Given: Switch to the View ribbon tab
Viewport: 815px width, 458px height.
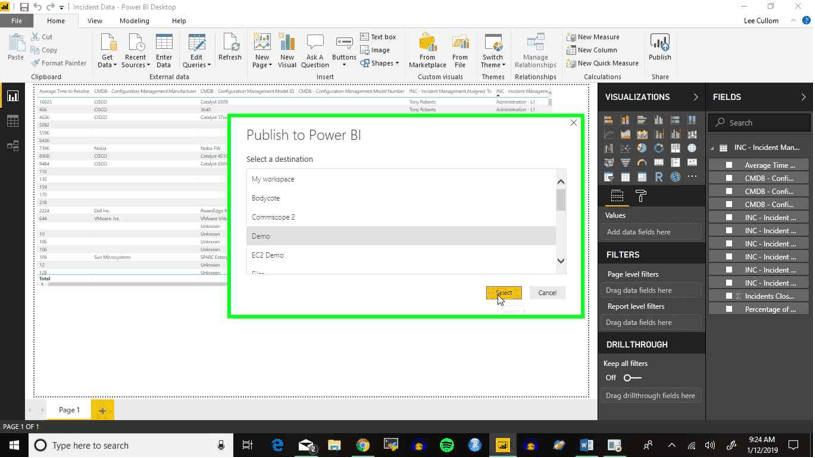Looking at the screenshot, I should pyautogui.click(x=95, y=21).
